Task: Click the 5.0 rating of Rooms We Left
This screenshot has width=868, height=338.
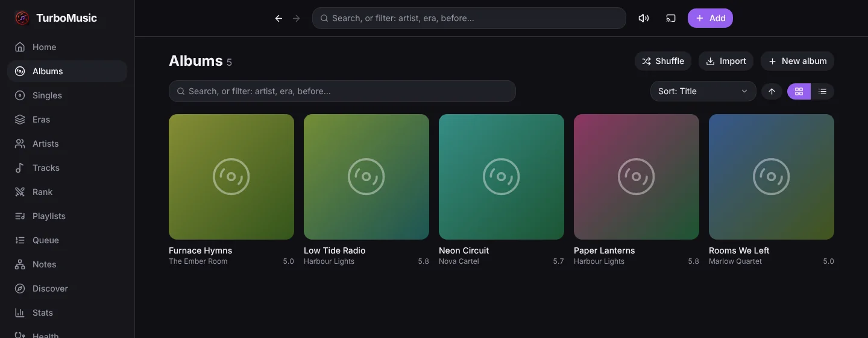Action: (x=828, y=261)
